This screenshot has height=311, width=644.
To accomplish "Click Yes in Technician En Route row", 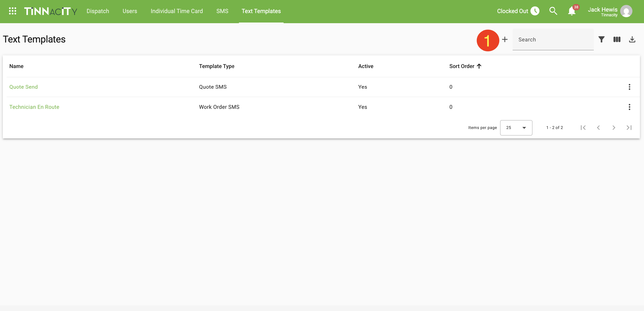I will 363,107.
